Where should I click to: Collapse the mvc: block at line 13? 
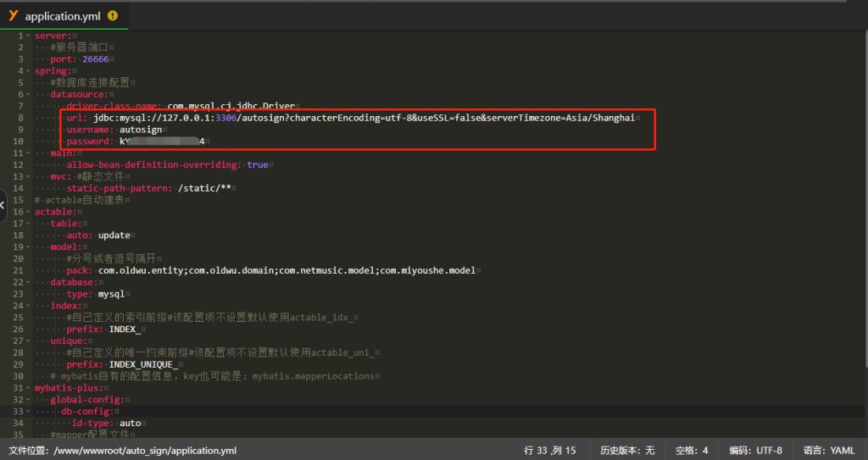[28, 176]
